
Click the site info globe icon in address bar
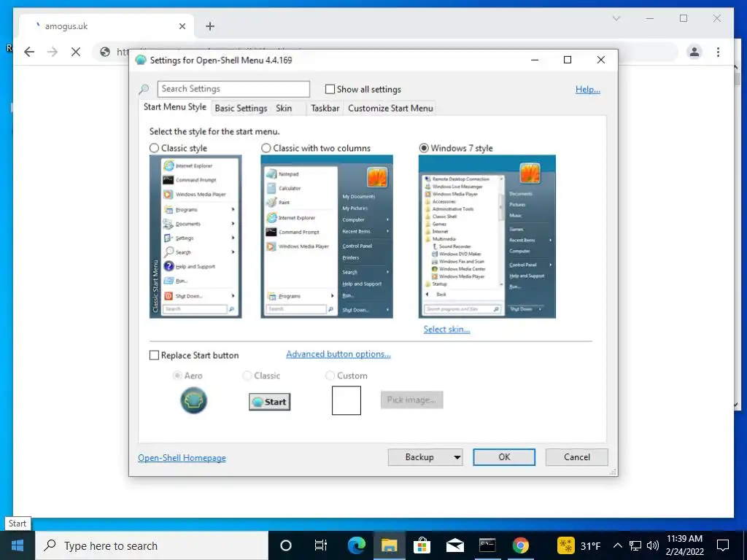(x=105, y=52)
